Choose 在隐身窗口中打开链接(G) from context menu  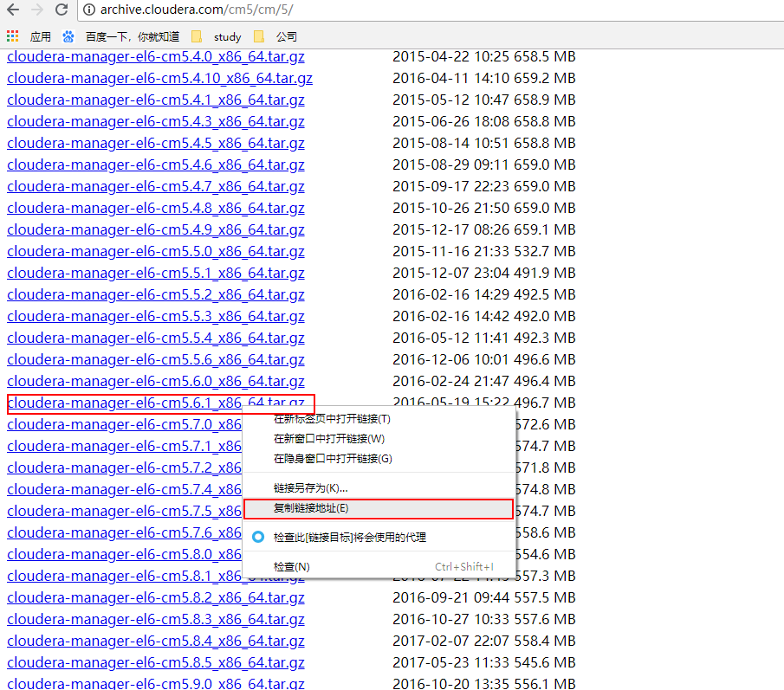pos(379,459)
